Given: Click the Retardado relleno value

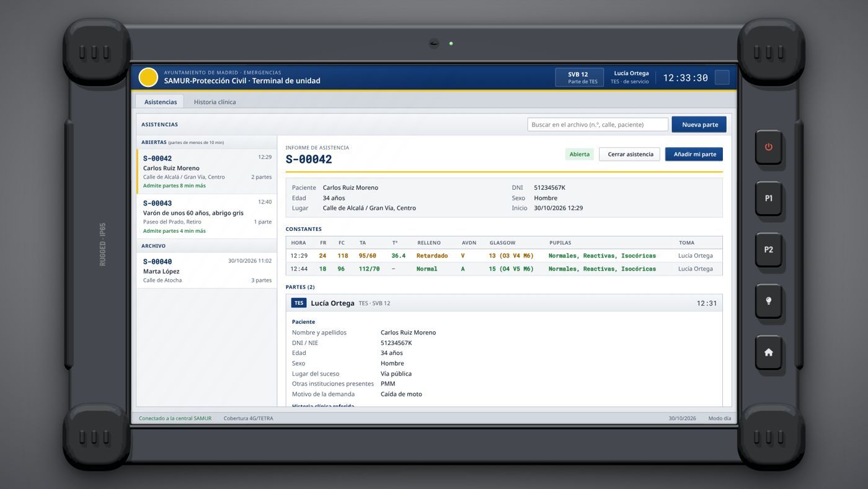Looking at the screenshot, I should [432, 256].
